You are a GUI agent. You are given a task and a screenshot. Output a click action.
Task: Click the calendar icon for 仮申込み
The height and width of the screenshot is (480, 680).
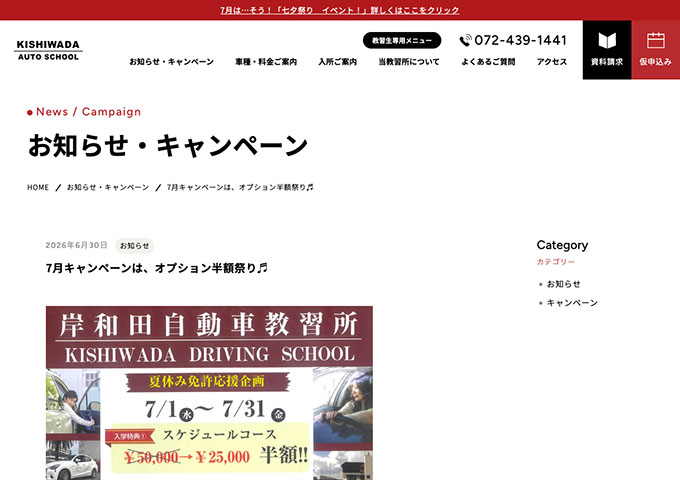pyautogui.click(x=656, y=41)
